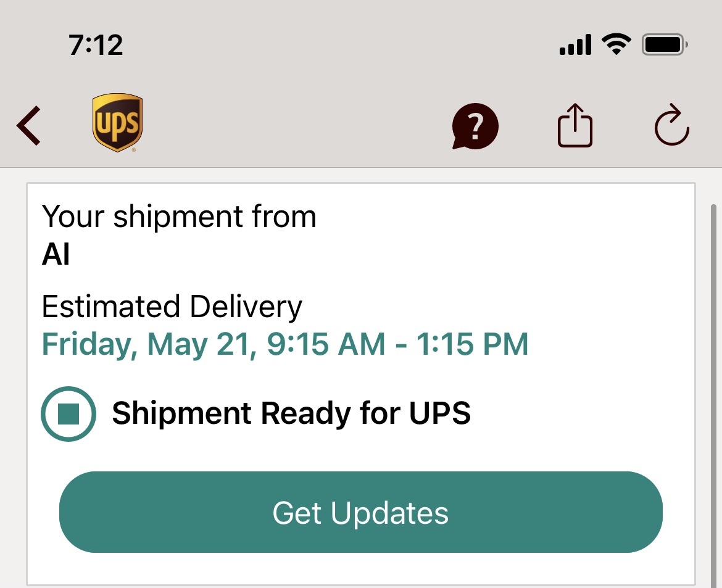Tap the 9:15 AM - 1:15 PM window
The image size is (722, 588).
397,344
